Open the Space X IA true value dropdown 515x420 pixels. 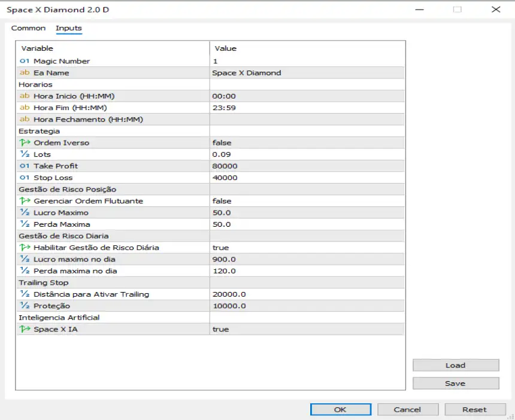(x=306, y=330)
